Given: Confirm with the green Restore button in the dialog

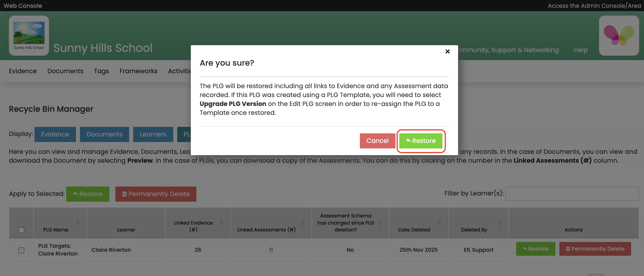Looking at the screenshot, I should coord(421,141).
